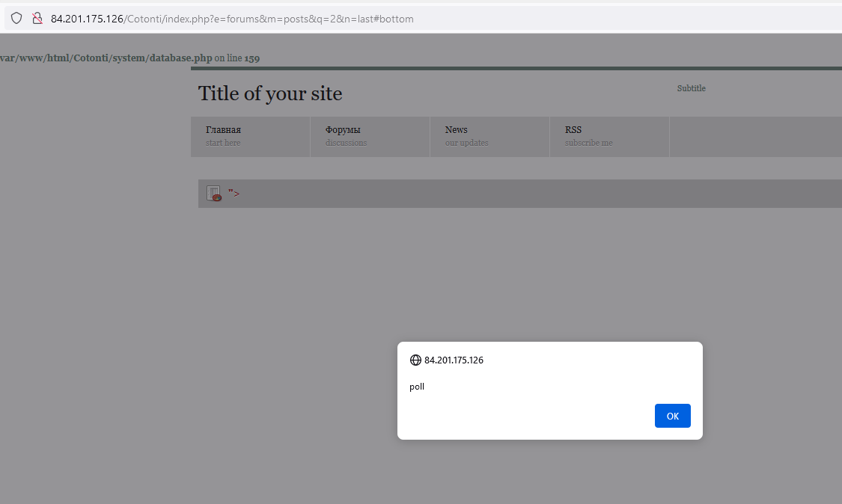The width and height of the screenshot is (842, 504).
Task: Click 'discussions' under Форумы
Action: coord(345,142)
